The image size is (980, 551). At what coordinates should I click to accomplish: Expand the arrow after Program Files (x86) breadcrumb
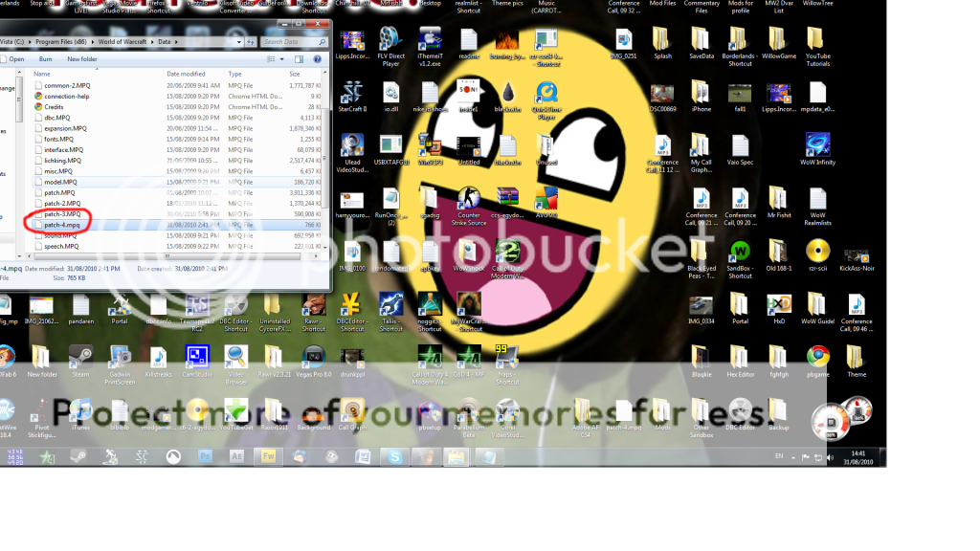(93, 42)
